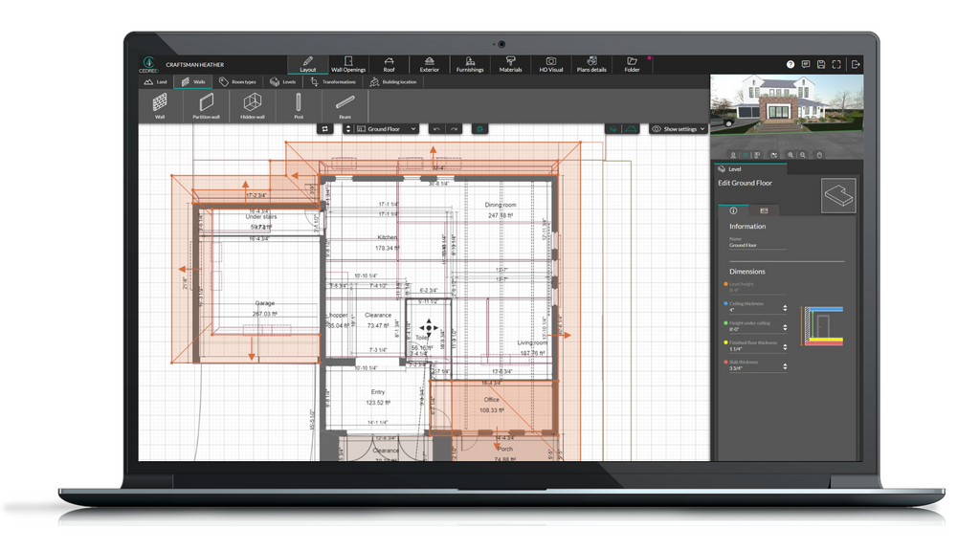Click the Entry room label
Screen dimensions: 980x551
coord(377,391)
